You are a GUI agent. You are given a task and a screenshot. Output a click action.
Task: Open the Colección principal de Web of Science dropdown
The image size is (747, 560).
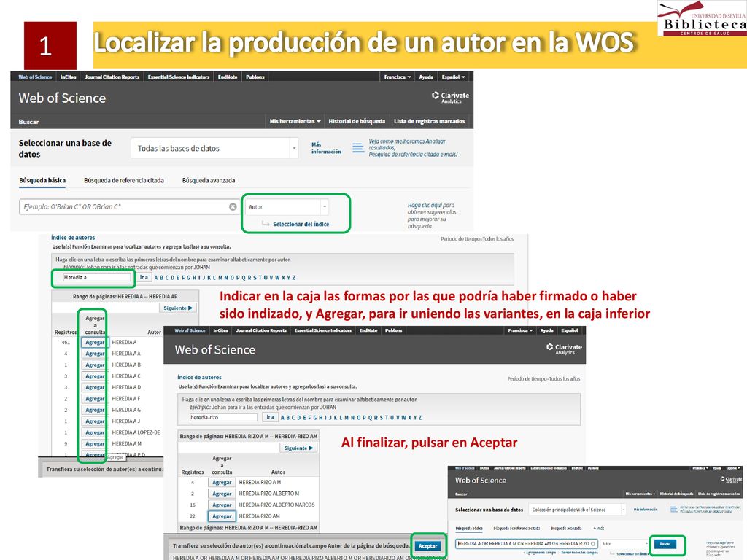[577, 510]
